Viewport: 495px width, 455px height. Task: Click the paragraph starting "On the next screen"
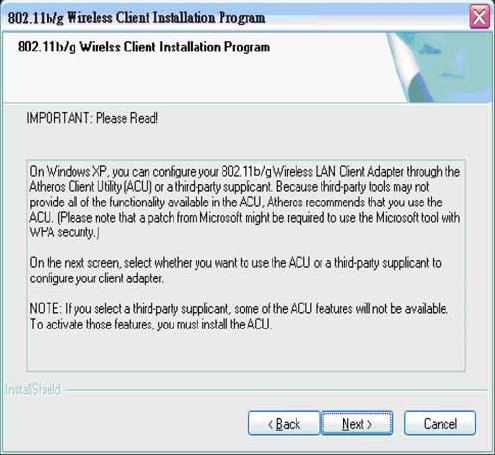click(235, 270)
